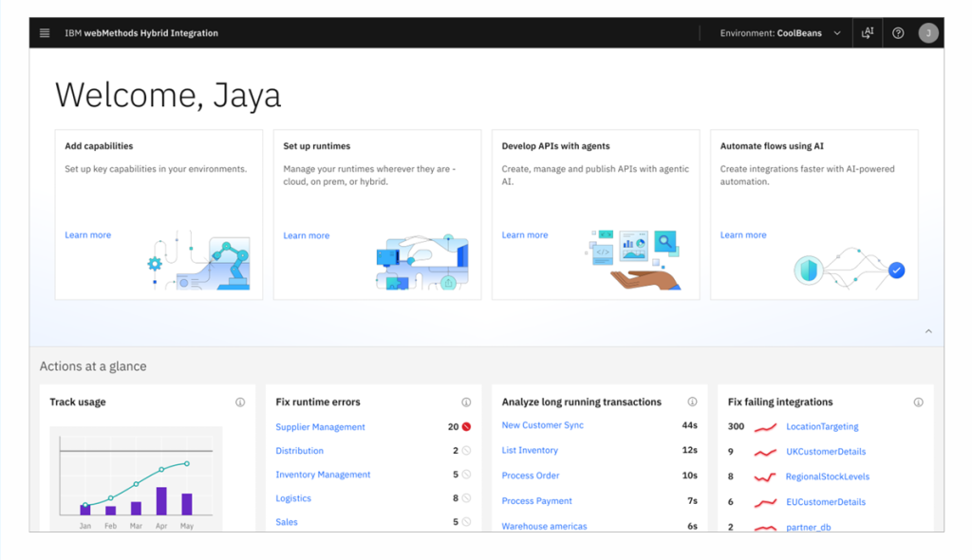Select the Develop APIs with agents card

[595, 215]
